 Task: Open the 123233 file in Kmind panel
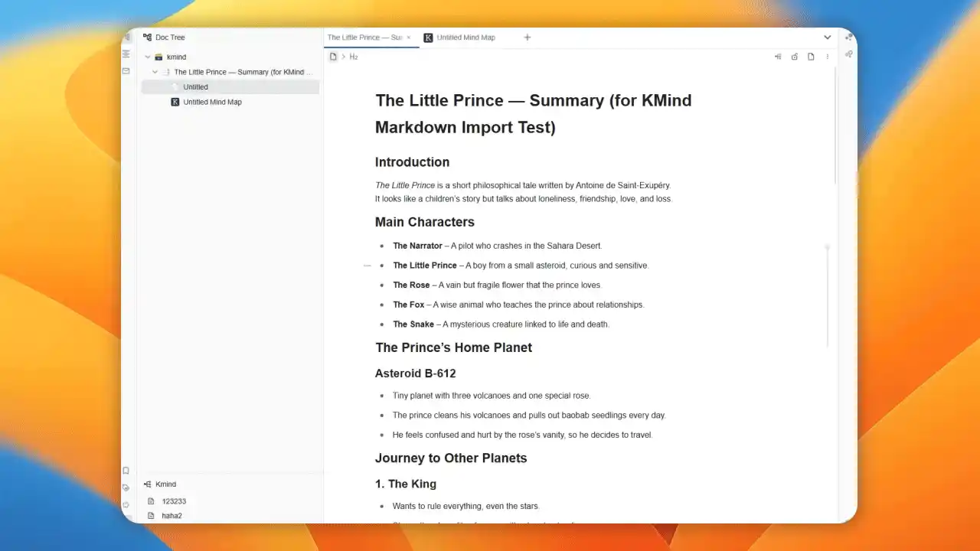(174, 501)
